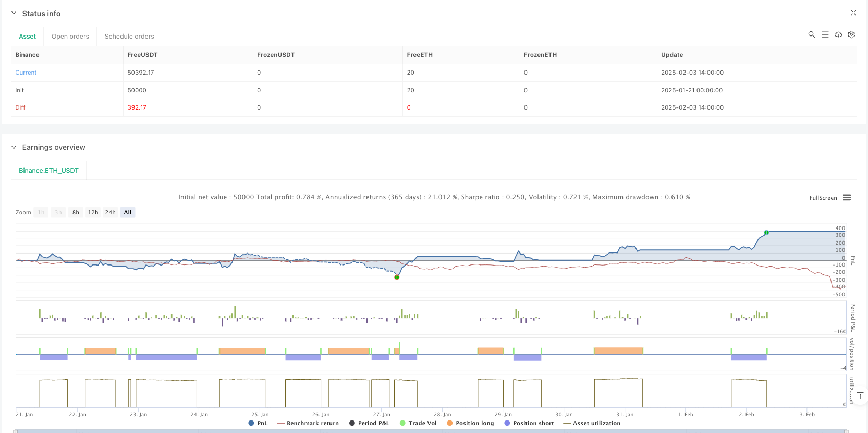Image resolution: width=868 pixels, height=433 pixels.
Task: Hide the Position long series
Action: (470, 423)
